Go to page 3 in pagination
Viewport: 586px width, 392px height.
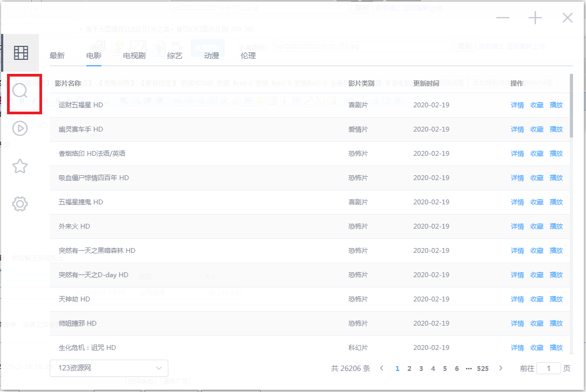(x=421, y=369)
